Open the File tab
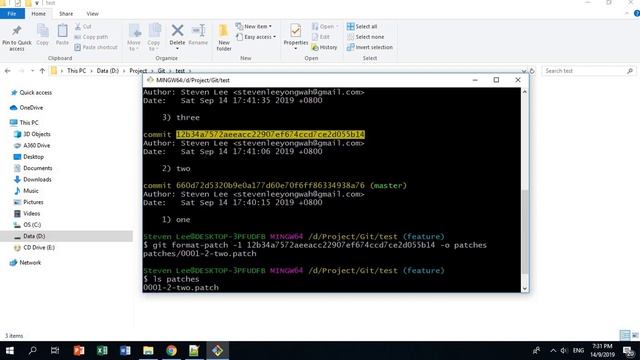The image size is (640, 360). coord(12,13)
